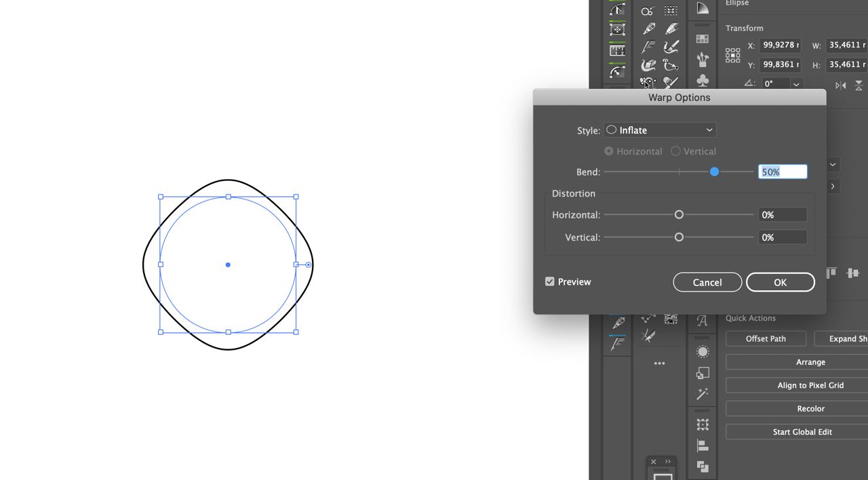Viewport: 868px width, 480px height.
Task: Click the Vertical distortion slider handle
Action: click(679, 237)
